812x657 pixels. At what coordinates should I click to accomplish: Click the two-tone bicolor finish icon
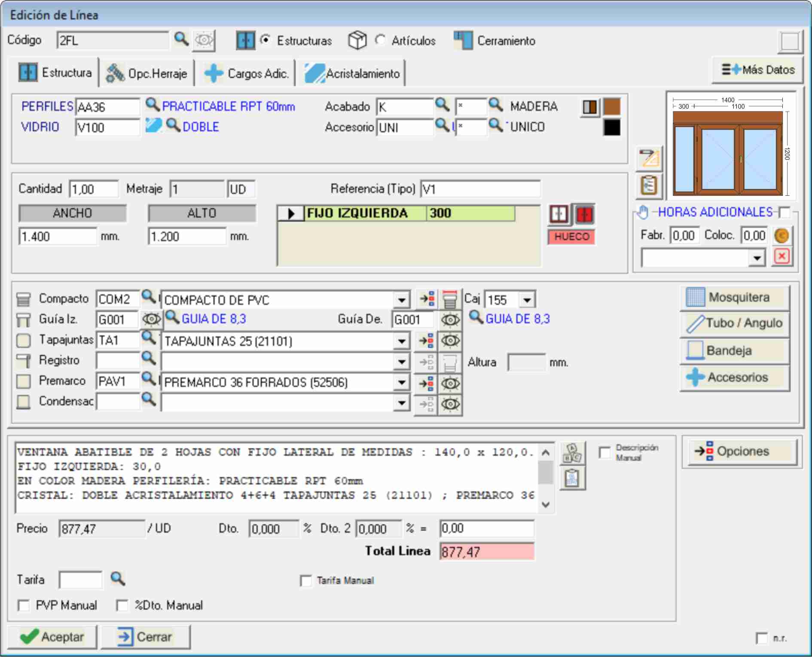tap(590, 107)
